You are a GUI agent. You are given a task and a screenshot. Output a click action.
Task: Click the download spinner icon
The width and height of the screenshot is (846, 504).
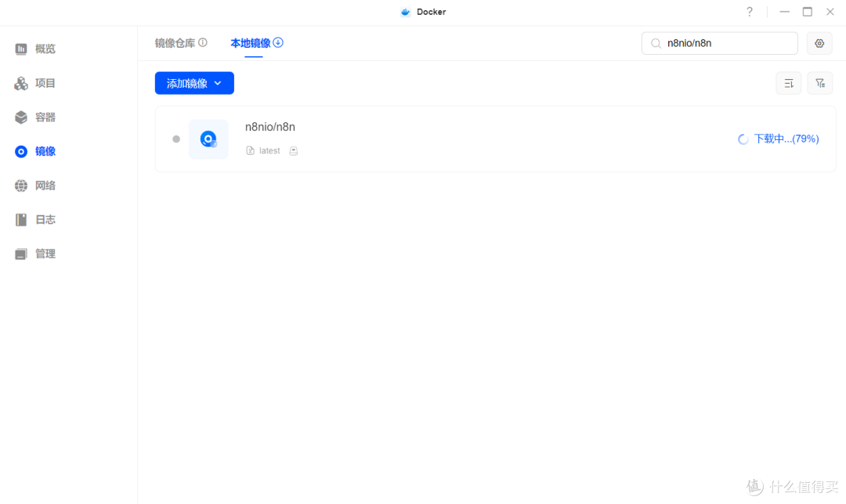[743, 139]
